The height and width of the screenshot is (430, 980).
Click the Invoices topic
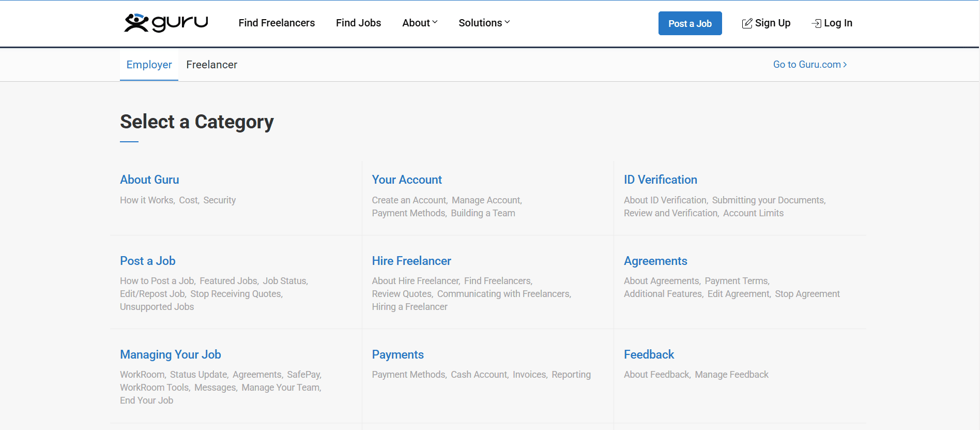529,375
